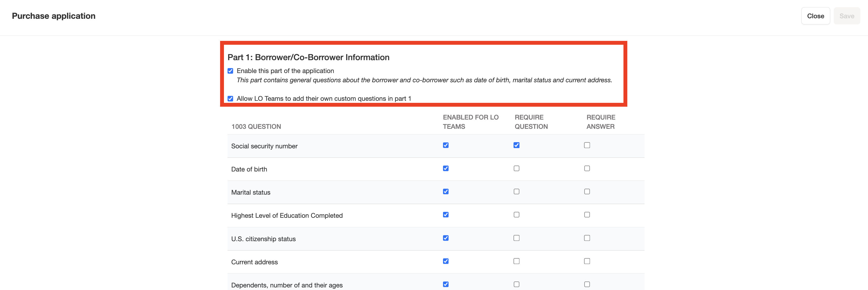Toggle Allow LO Teams custom questions checkbox
The height and width of the screenshot is (290, 868).
coord(230,98)
